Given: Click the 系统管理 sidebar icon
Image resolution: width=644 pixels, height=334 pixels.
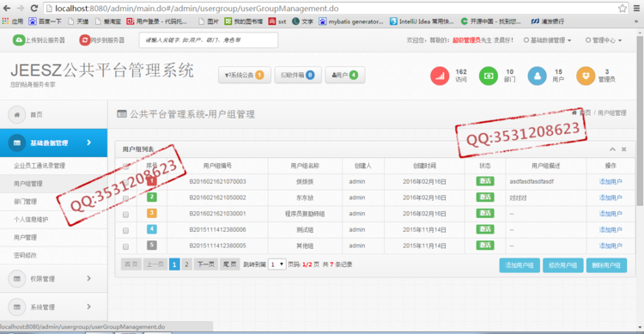Looking at the screenshot, I should (17, 307).
